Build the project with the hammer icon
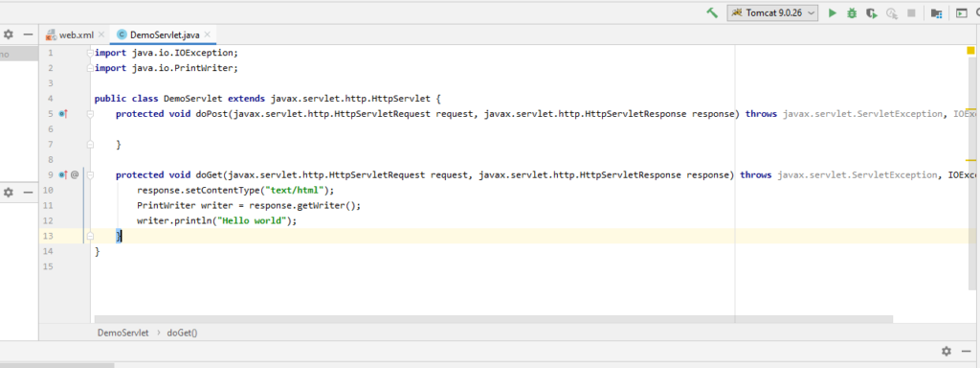Screen dimensions: 980x368 pyautogui.click(x=712, y=13)
